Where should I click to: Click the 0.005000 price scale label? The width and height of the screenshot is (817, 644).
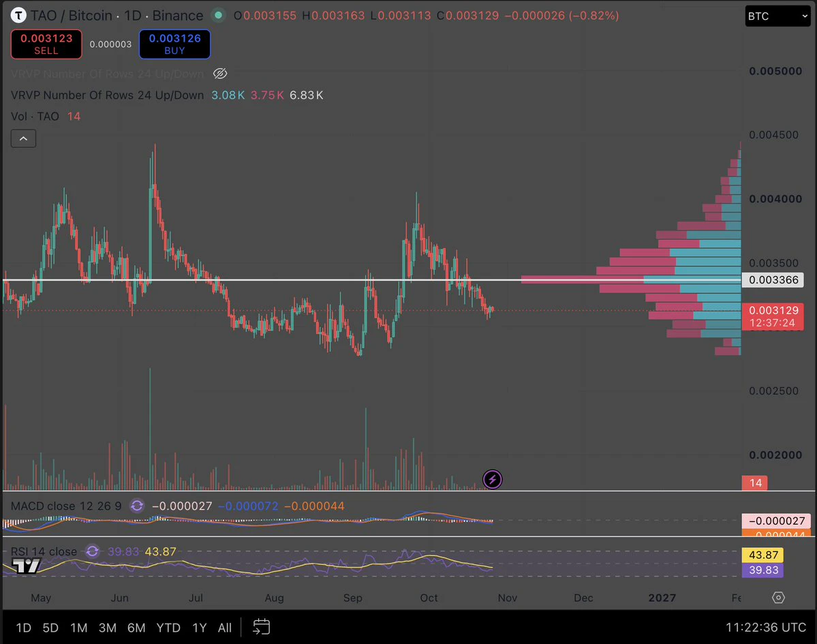tap(775, 72)
